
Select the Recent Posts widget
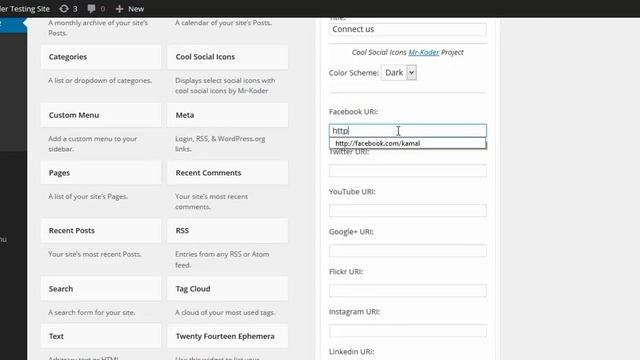click(101, 231)
